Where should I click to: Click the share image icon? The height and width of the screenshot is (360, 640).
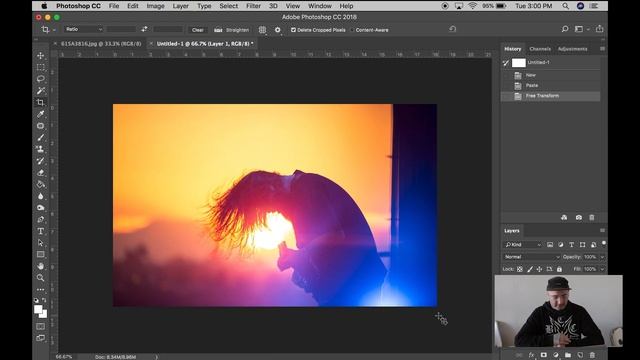[x=599, y=29]
